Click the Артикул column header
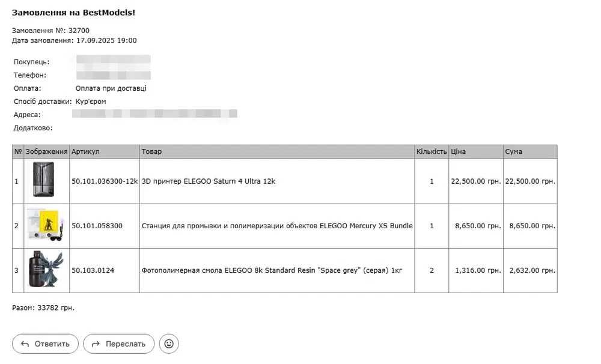The image size is (601, 364). [x=85, y=151]
